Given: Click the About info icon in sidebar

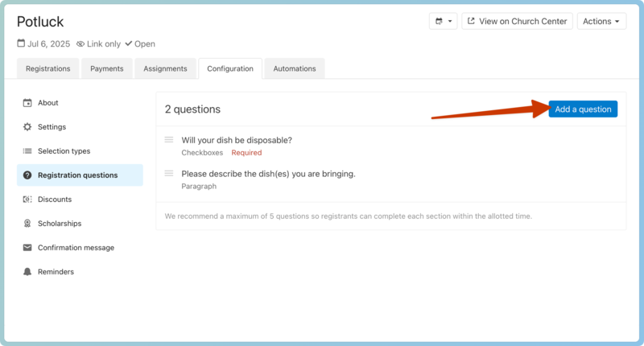Looking at the screenshot, I should click(27, 103).
